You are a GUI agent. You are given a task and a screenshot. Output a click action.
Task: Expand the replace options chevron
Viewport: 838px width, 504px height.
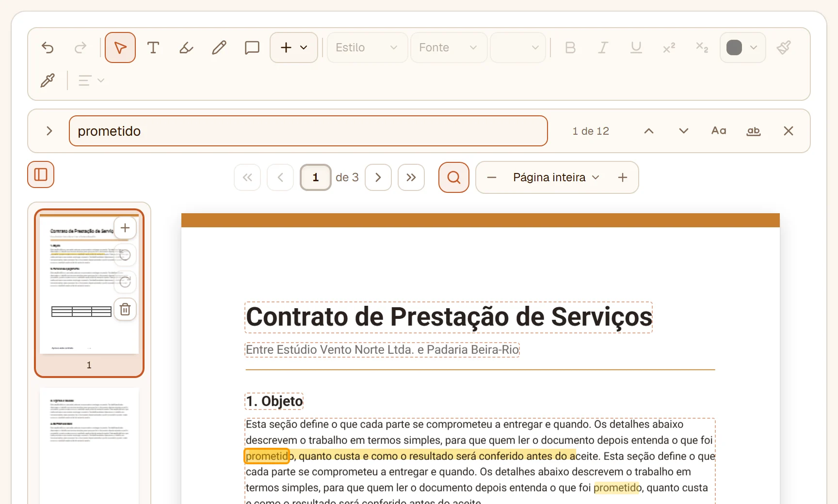point(49,131)
